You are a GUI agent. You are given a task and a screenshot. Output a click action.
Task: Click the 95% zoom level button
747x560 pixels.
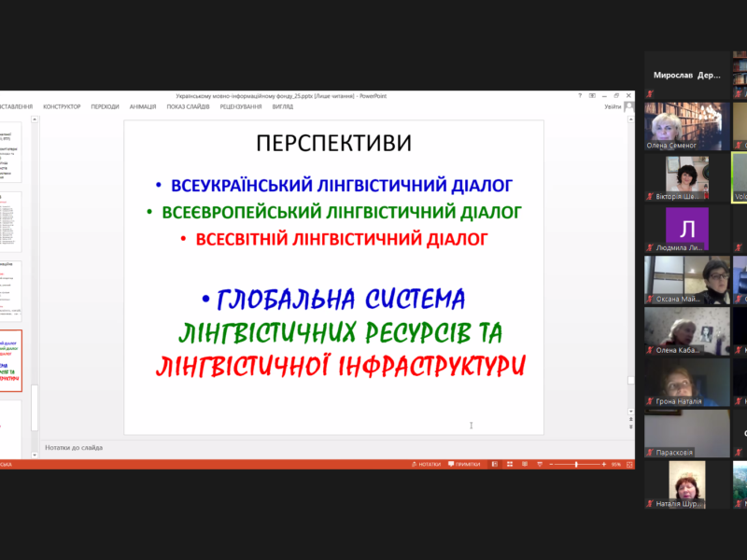616,464
